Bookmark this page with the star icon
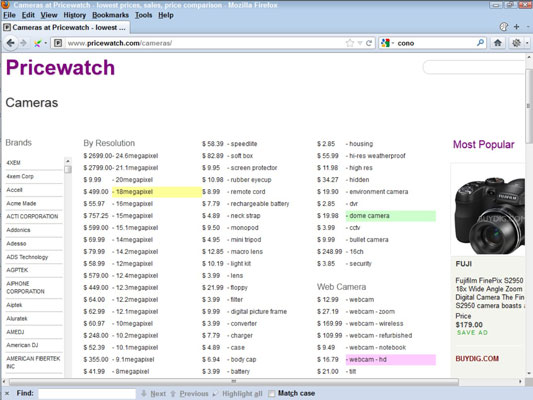Viewport: 533px width, 400px height. click(x=349, y=43)
